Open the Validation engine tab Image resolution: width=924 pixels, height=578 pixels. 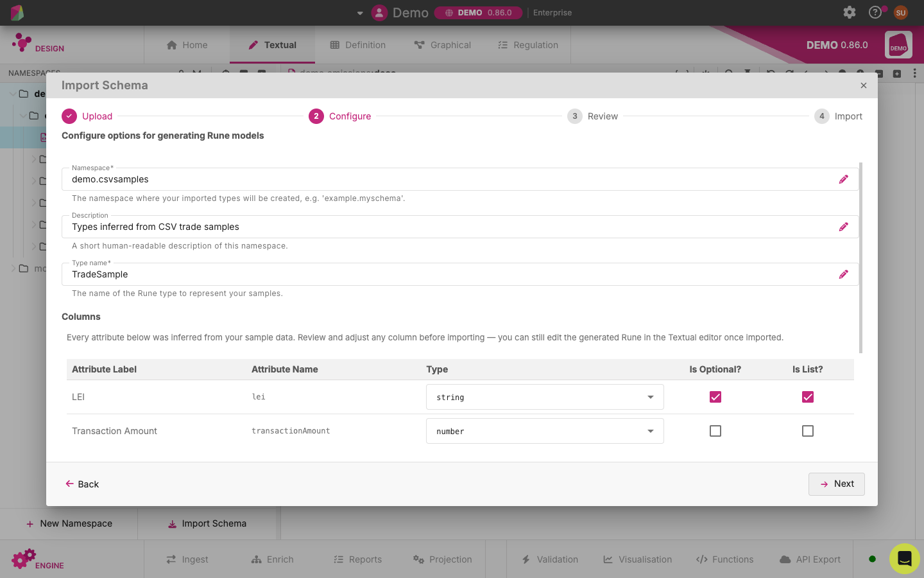pyautogui.click(x=550, y=559)
